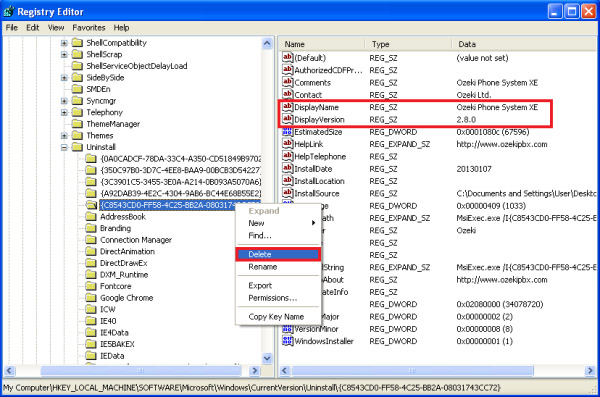Click the string icon beside (Default)
600x397 pixels.
point(288,58)
